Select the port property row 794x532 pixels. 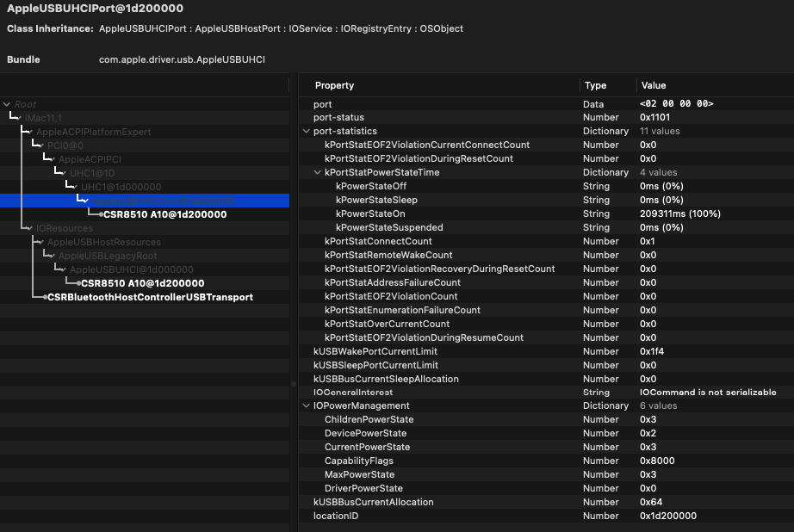[x=546, y=104]
